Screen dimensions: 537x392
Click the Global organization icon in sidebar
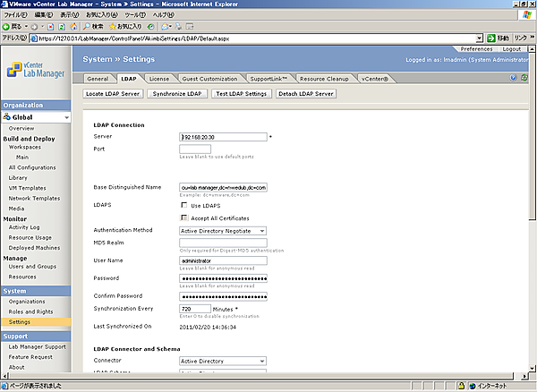pyautogui.click(x=7, y=117)
